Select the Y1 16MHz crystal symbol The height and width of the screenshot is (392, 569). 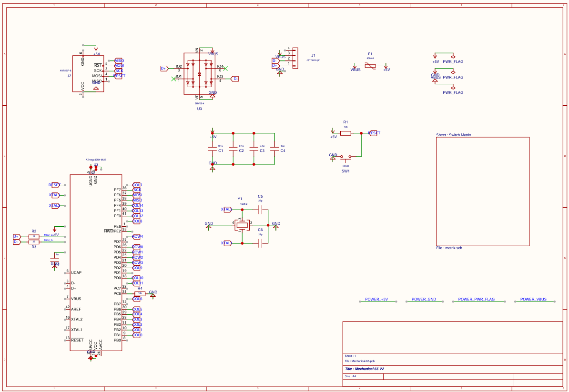(x=242, y=225)
